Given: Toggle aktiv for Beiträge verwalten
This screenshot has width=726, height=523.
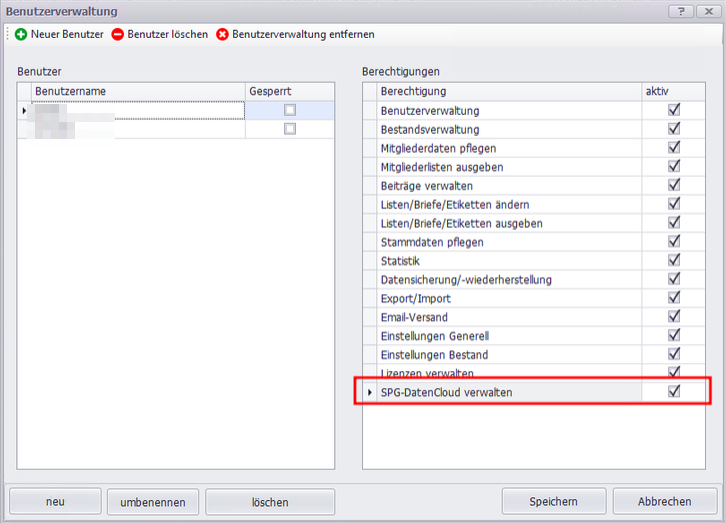Looking at the screenshot, I should coord(674,185).
